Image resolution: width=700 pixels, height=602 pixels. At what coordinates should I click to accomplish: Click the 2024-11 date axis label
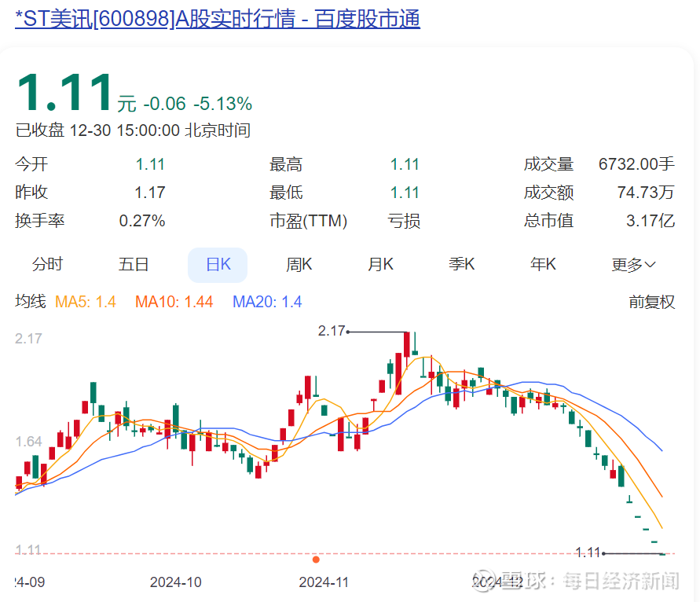pos(324,582)
